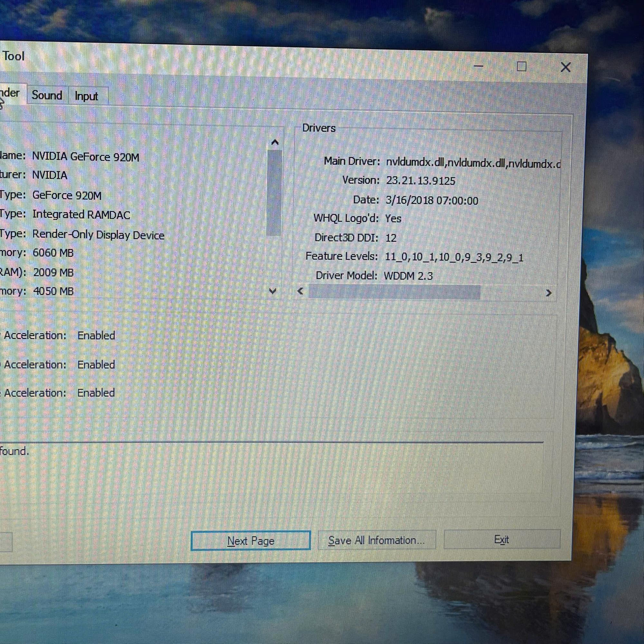Minimize the diagnostic tool window

coord(478,66)
